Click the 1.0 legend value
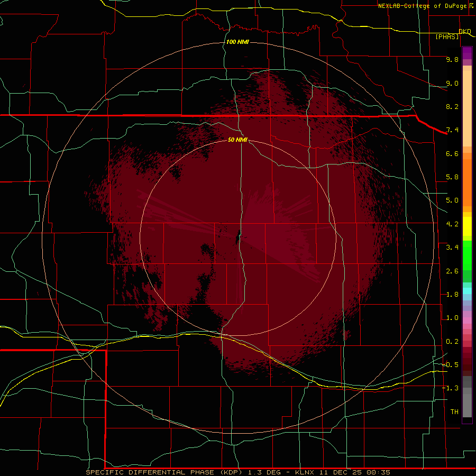 point(452,318)
